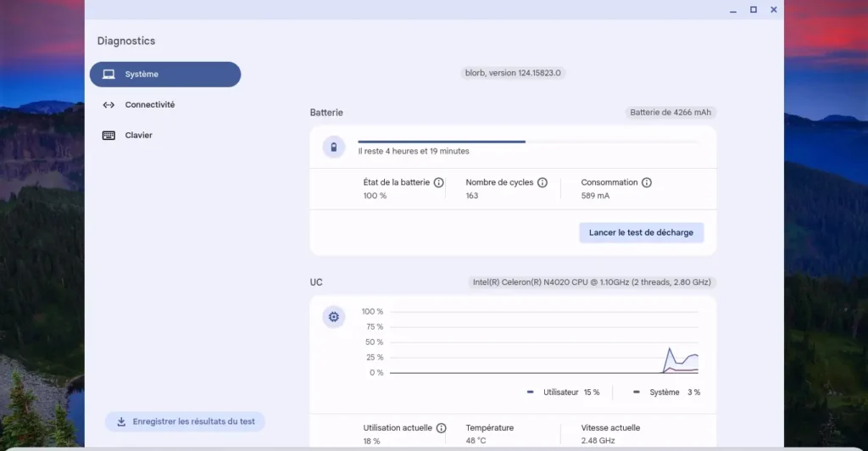Launch the battery discharge test

point(641,233)
